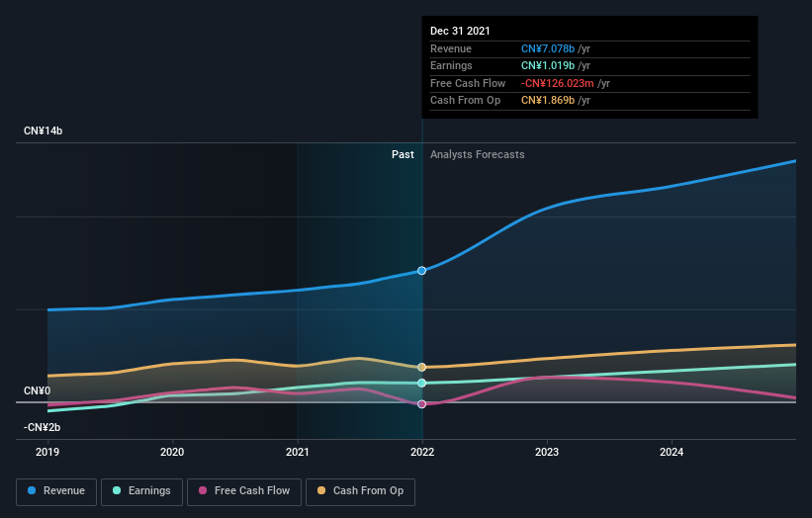The image size is (812, 518).
Task: Click the Dec 31 2021 tooltip date
Action: point(460,31)
